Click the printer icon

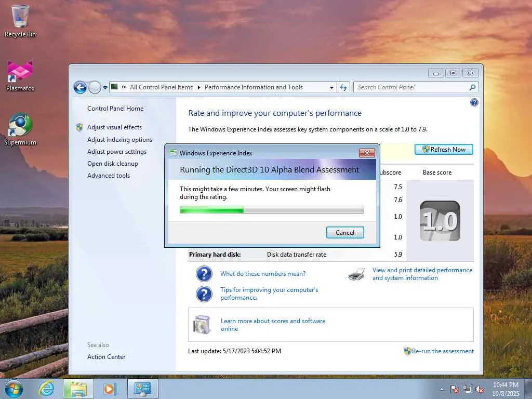click(x=356, y=274)
